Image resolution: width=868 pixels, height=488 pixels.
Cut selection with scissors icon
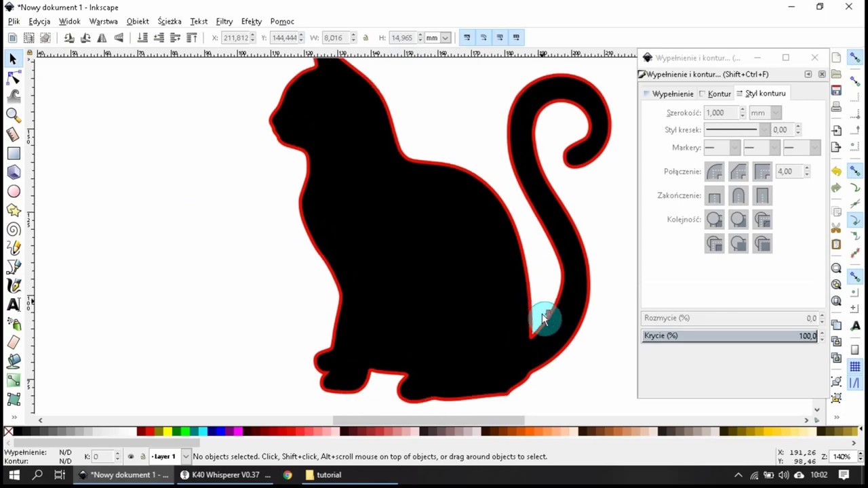click(x=836, y=228)
